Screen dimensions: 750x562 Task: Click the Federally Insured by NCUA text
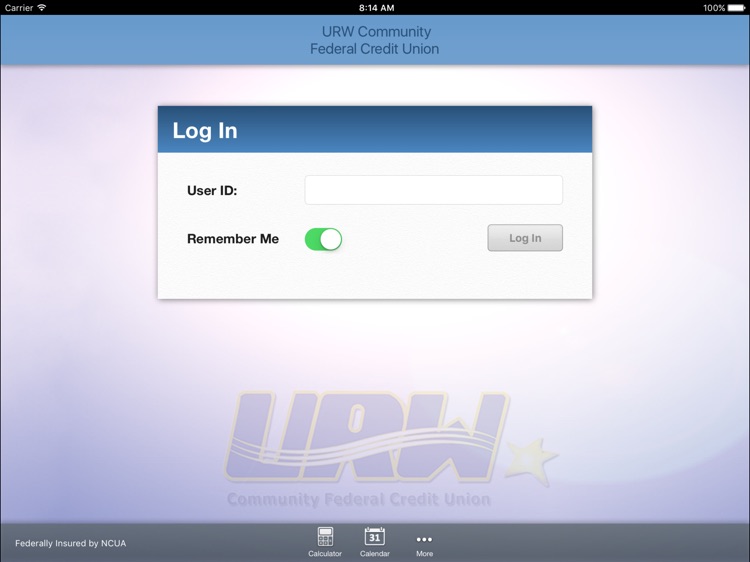71,543
